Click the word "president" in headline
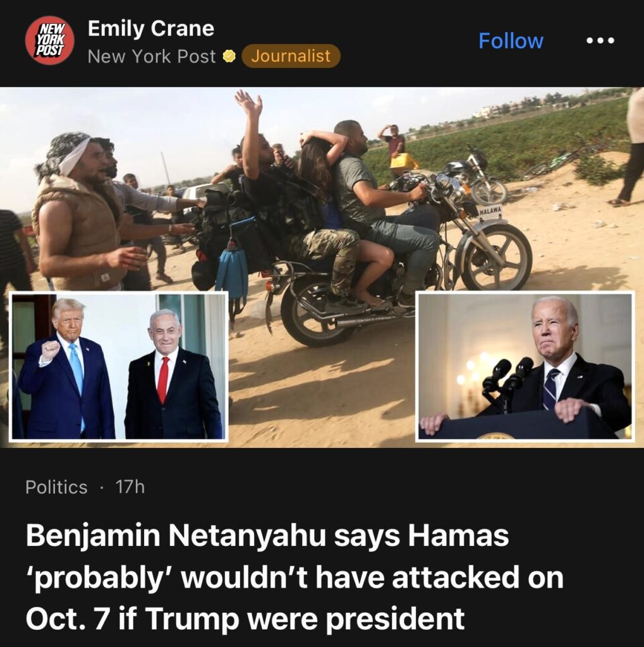The width and height of the screenshot is (644, 647). (x=395, y=619)
